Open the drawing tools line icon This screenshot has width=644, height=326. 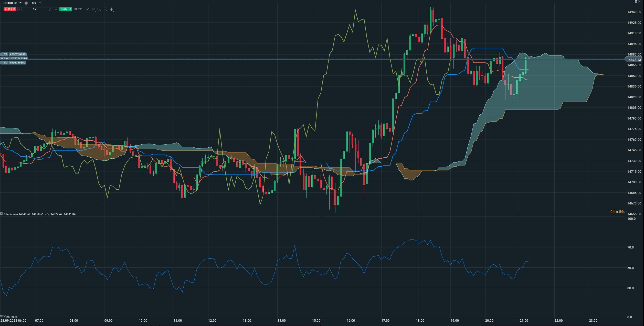click(87, 9)
